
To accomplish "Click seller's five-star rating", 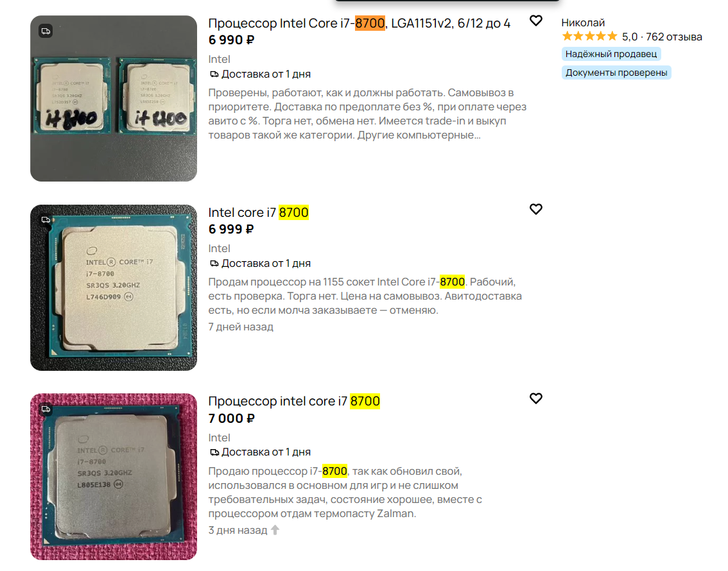I will (589, 36).
